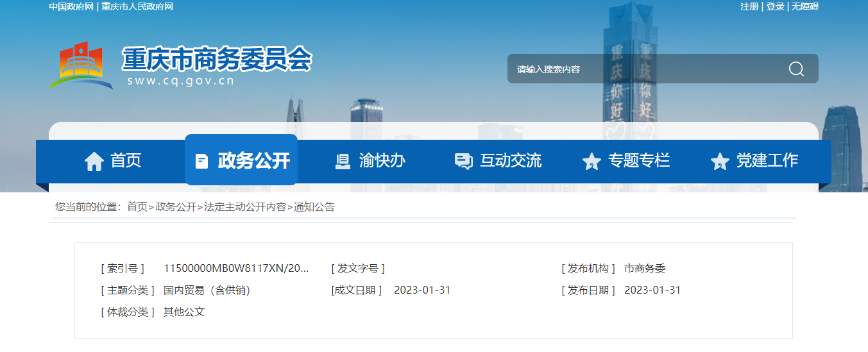The width and height of the screenshot is (868, 352).
Task: Click the 登录 link at top
Action: [x=775, y=6]
